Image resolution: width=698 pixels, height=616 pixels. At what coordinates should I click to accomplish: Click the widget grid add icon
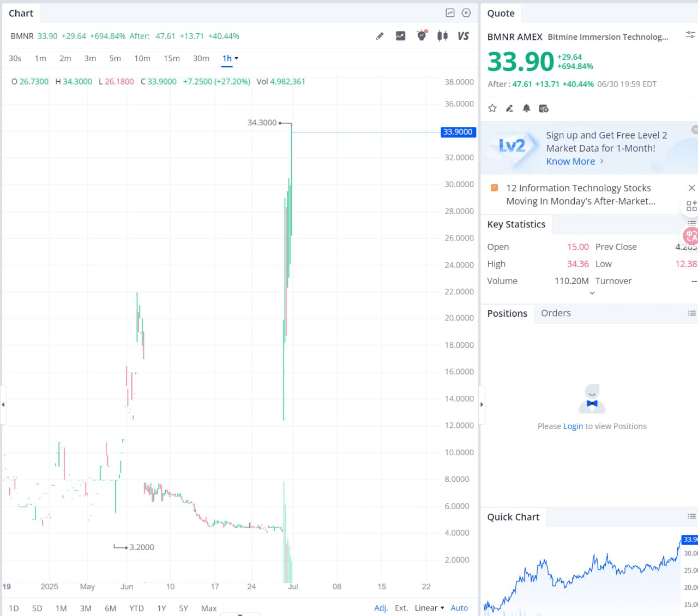tap(691, 206)
